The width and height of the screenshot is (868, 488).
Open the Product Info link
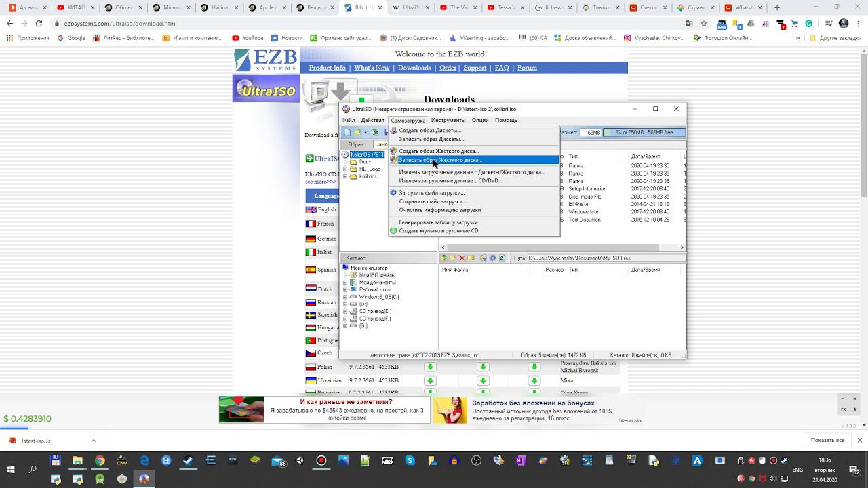click(x=327, y=68)
